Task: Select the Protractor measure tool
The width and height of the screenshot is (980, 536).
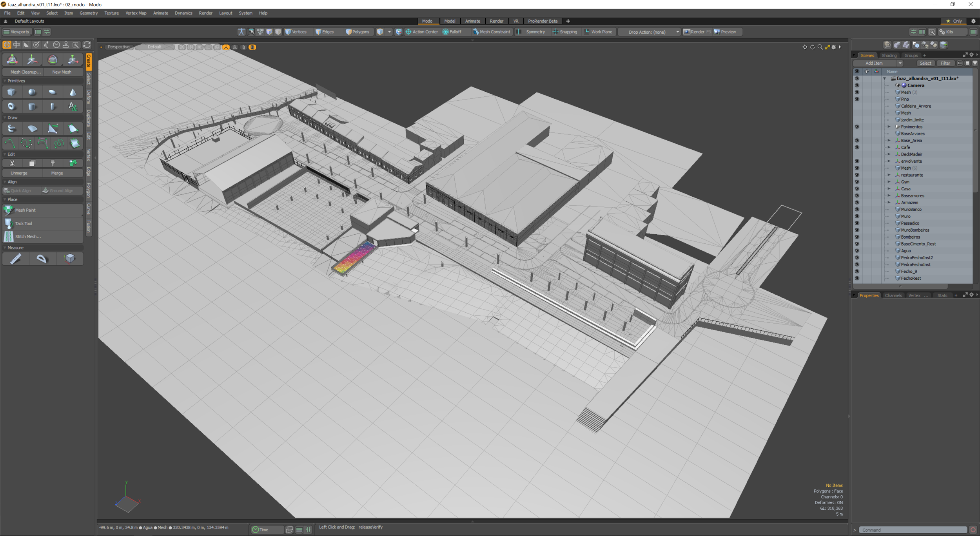Action: point(42,259)
